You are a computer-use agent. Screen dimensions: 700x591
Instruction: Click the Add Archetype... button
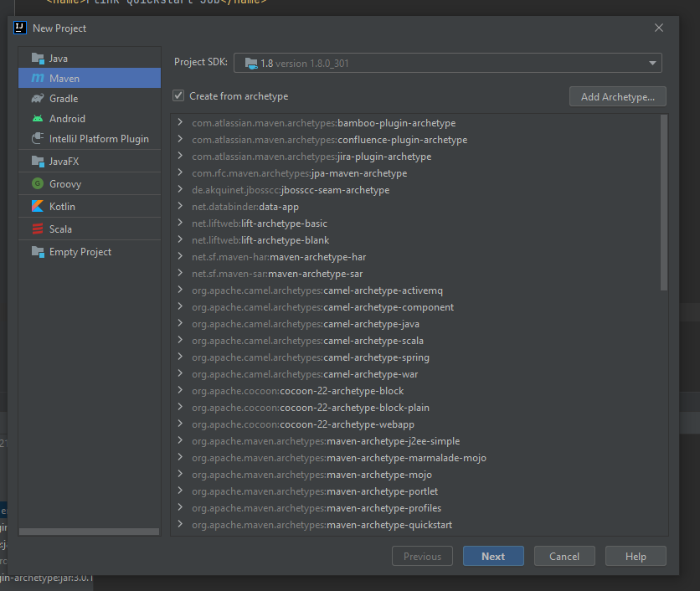[618, 96]
